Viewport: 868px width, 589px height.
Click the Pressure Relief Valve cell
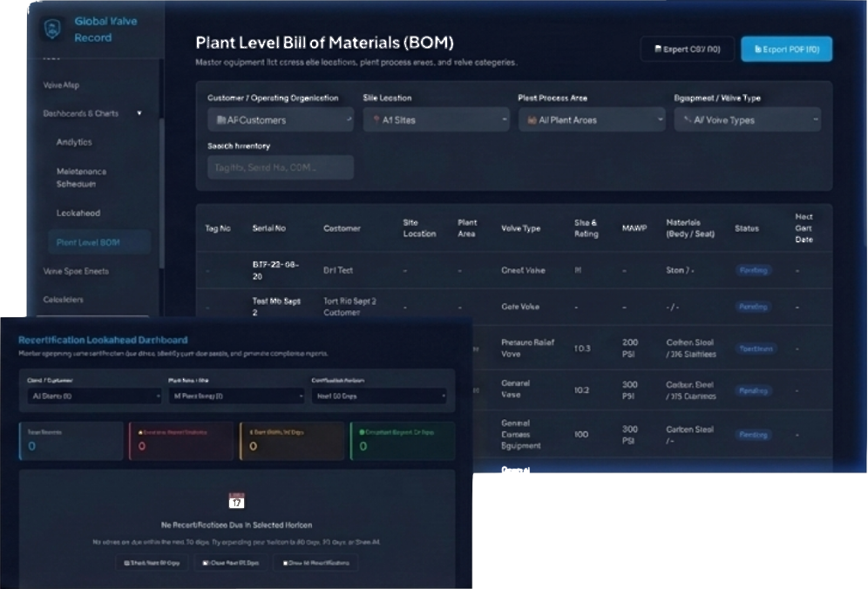click(x=527, y=349)
